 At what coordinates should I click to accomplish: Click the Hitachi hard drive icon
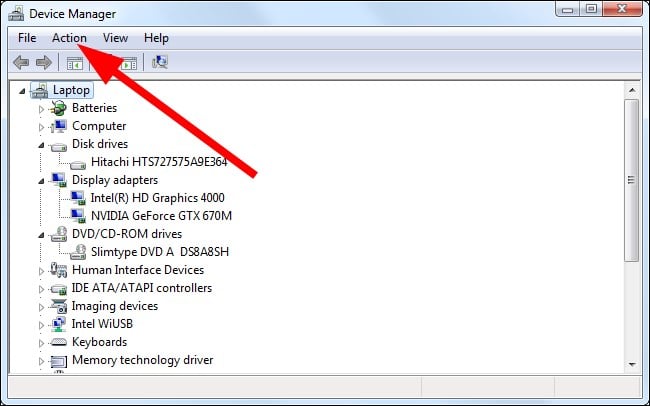coord(78,164)
